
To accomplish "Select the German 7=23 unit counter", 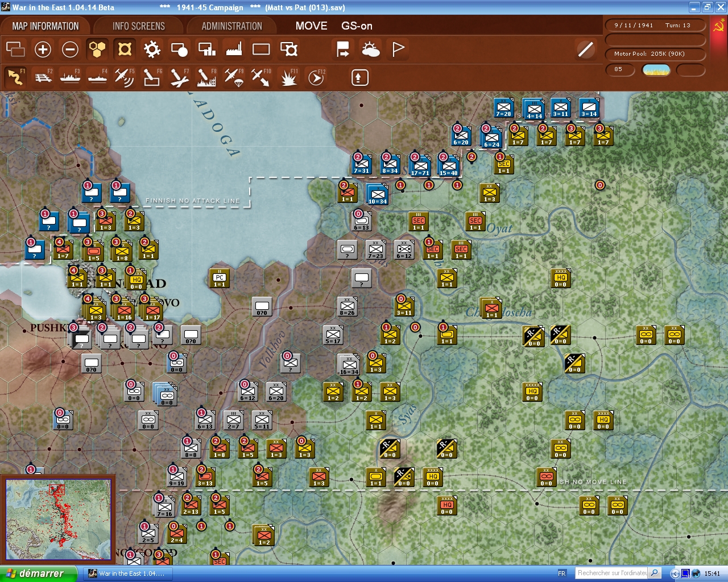I will 375,250.
